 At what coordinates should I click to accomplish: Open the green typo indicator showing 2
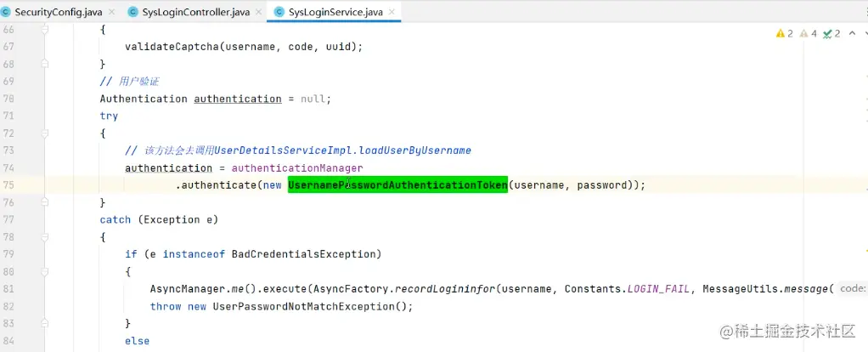(831, 34)
